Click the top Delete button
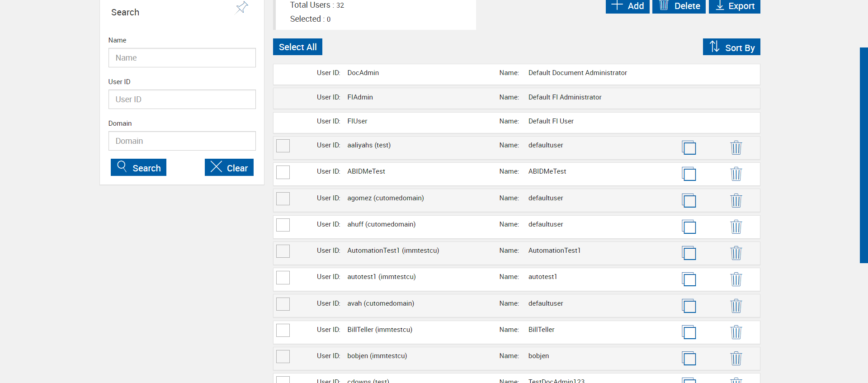 [x=679, y=6]
